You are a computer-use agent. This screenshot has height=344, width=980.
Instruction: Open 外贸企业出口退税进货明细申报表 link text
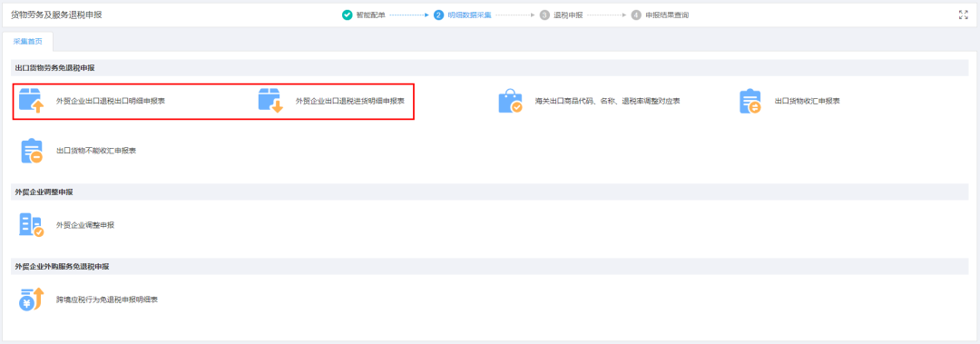click(x=350, y=101)
